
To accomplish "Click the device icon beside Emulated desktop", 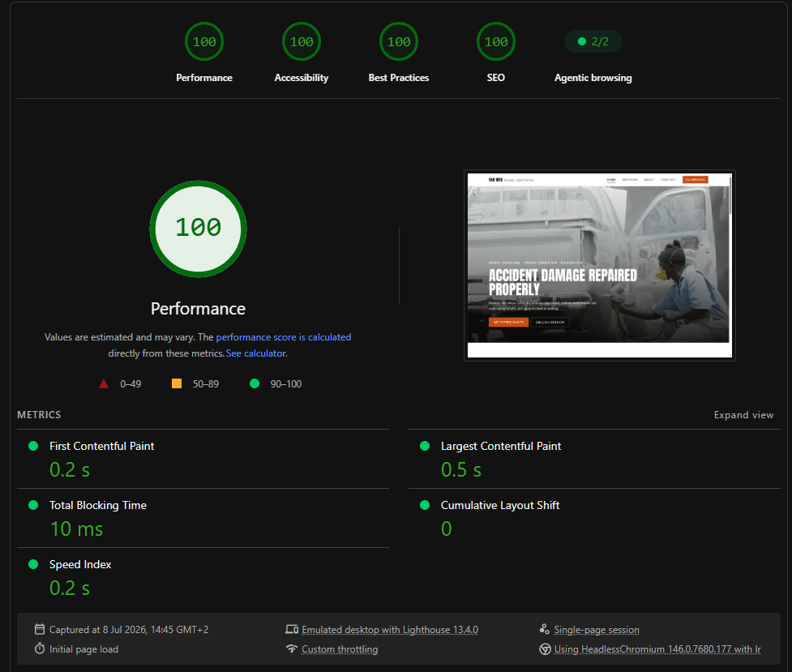I will [x=292, y=629].
